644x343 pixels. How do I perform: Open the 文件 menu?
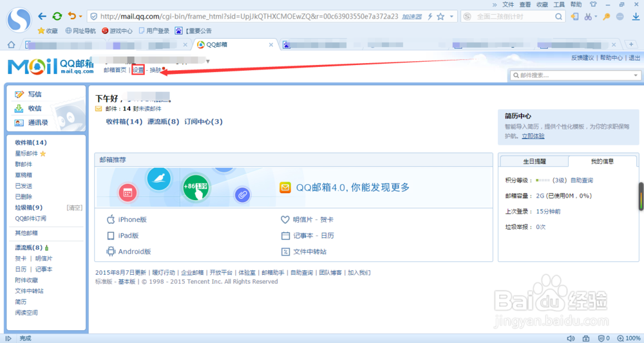tap(508, 5)
